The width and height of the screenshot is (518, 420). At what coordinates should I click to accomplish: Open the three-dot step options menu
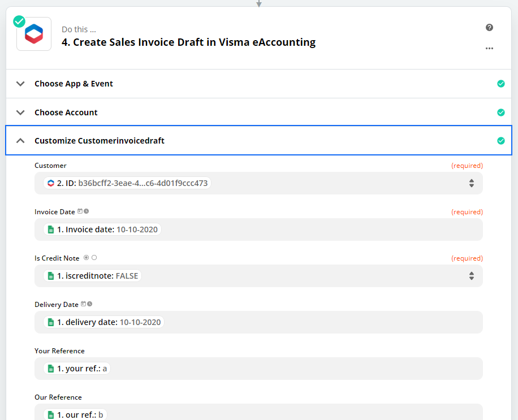[489, 49]
